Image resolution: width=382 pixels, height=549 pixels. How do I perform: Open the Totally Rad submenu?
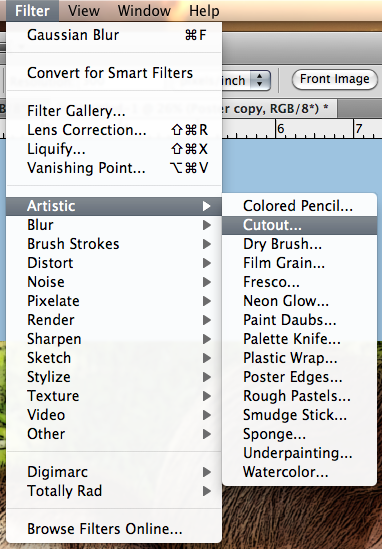[x=114, y=491]
